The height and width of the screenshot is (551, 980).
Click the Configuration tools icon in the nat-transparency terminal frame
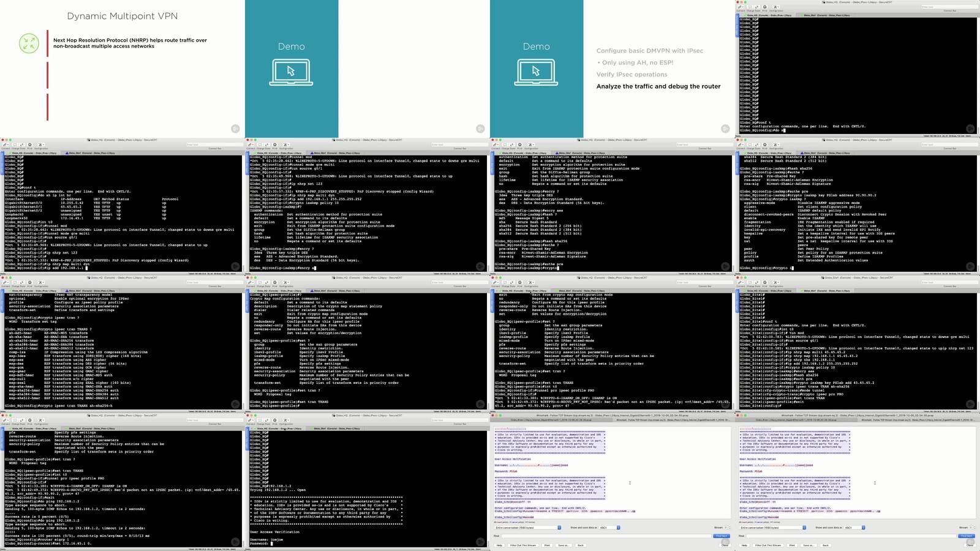(x=40, y=283)
